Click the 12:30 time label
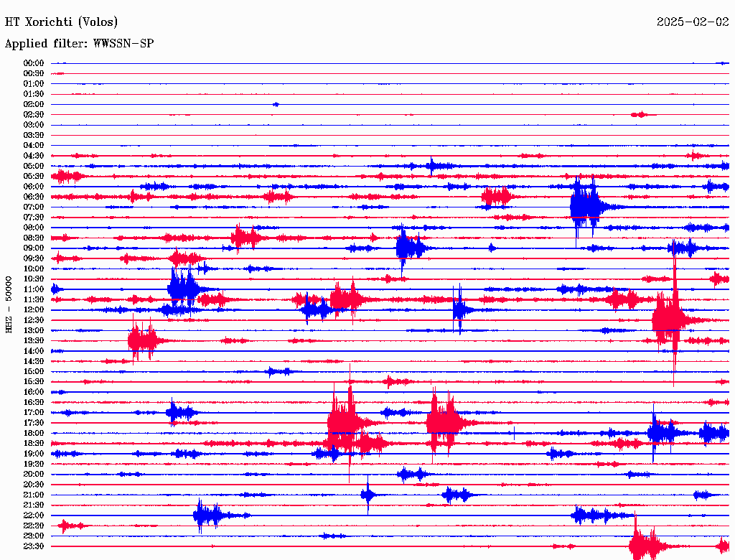This screenshot has width=735, height=560. tap(34, 320)
